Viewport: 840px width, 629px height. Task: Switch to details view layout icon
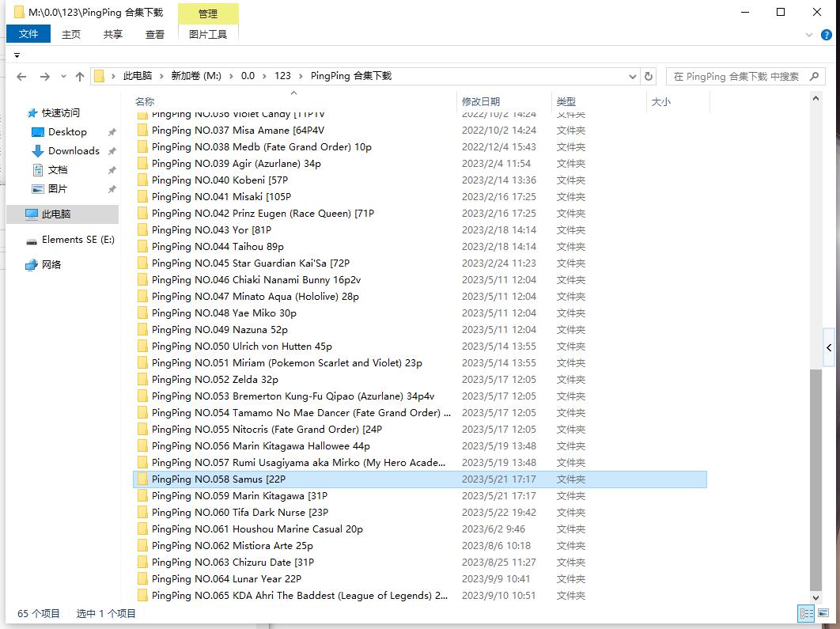[x=806, y=613]
